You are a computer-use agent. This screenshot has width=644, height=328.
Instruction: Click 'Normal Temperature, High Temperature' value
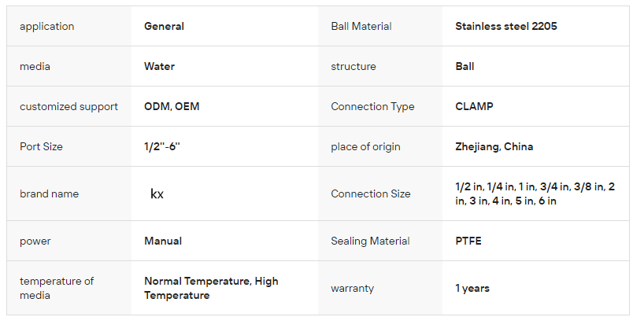211,288
